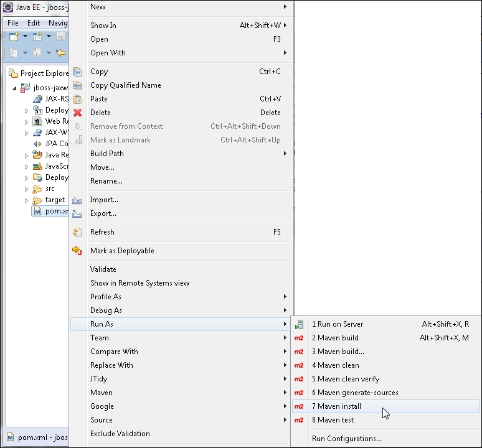This screenshot has width=482, height=448.
Task: Open the Maven submenu
Action: 181,393
